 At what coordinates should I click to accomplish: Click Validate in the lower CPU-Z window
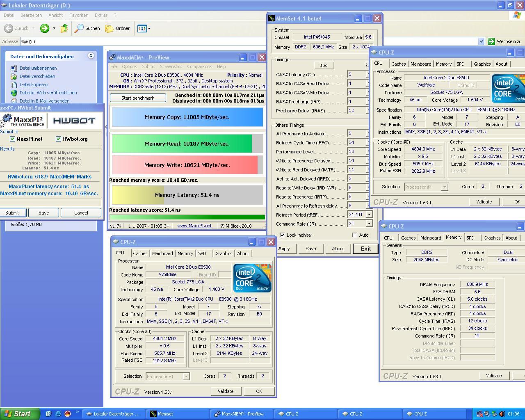[226, 391]
